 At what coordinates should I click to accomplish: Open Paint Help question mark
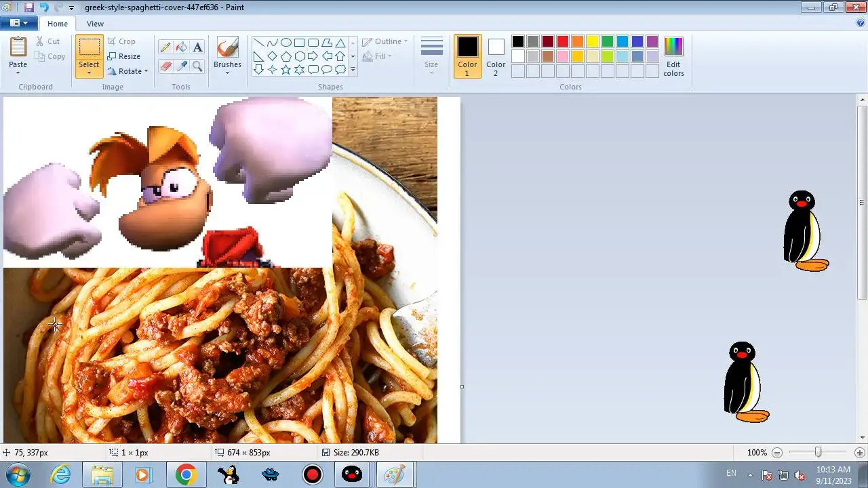click(860, 23)
